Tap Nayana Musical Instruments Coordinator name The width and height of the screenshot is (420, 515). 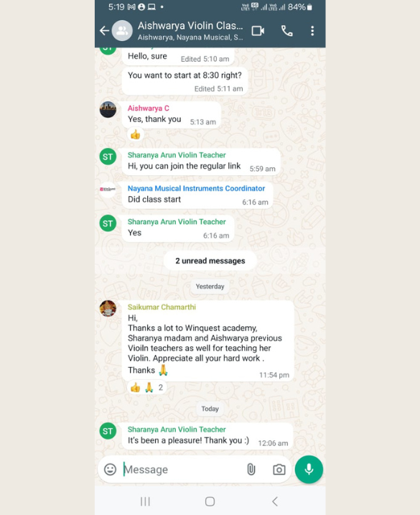click(x=196, y=188)
